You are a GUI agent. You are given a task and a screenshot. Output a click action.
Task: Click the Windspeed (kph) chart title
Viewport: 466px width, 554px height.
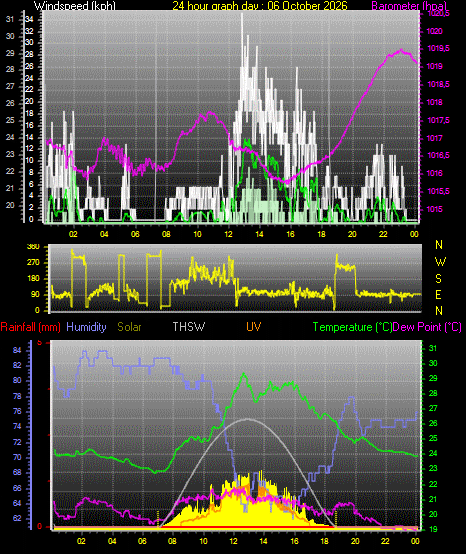(75, 5)
